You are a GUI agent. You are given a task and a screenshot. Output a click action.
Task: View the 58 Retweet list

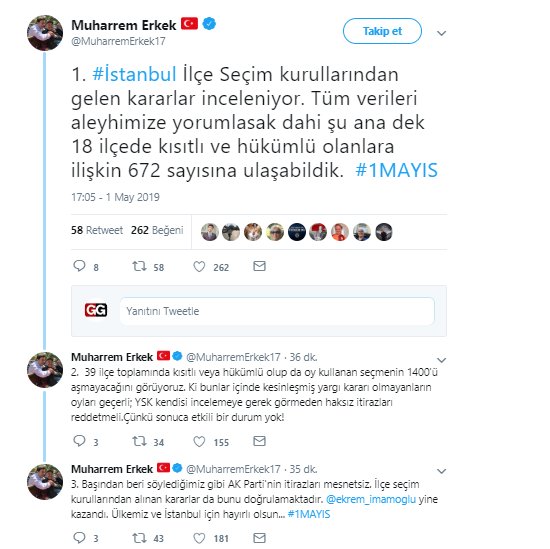coord(97,230)
